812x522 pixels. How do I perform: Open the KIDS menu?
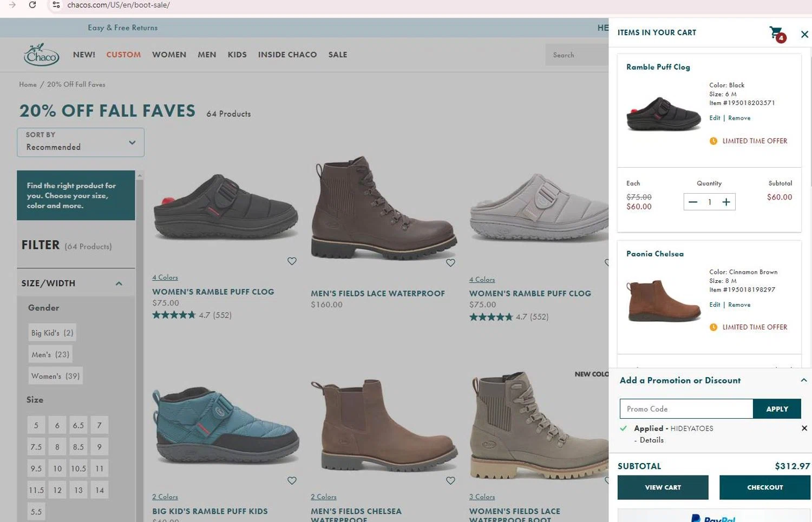coord(237,55)
